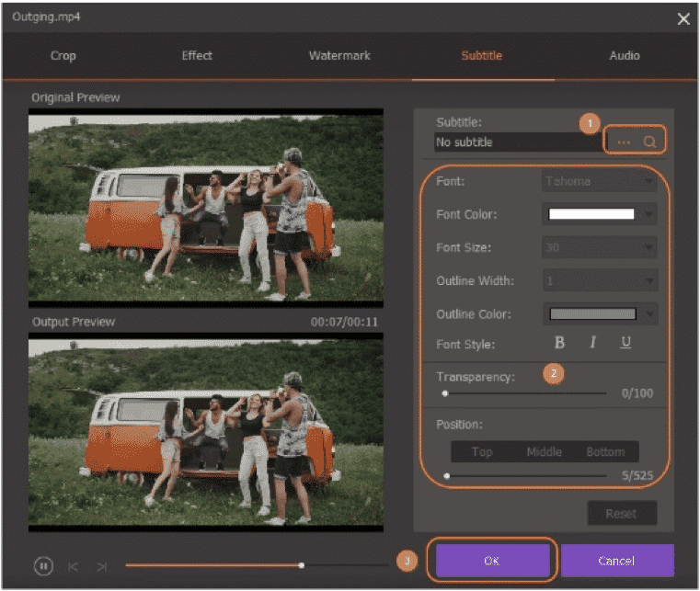Close the Outging.mp4 editing dialog

point(683,18)
